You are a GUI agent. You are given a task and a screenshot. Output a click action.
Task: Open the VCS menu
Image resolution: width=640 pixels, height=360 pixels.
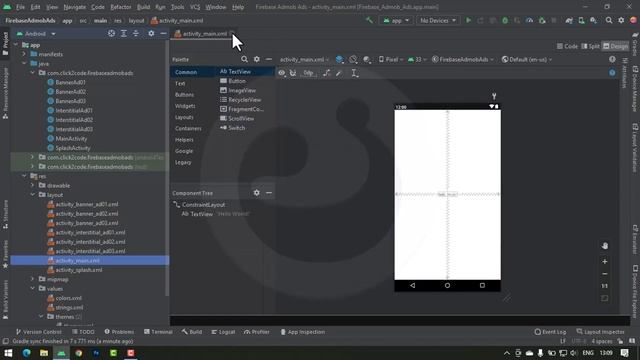[195, 7]
